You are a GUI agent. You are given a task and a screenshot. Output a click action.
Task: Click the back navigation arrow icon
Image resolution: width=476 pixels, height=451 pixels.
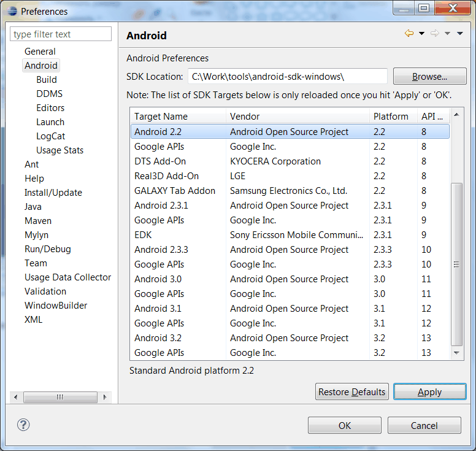pyautogui.click(x=409, y=33)
